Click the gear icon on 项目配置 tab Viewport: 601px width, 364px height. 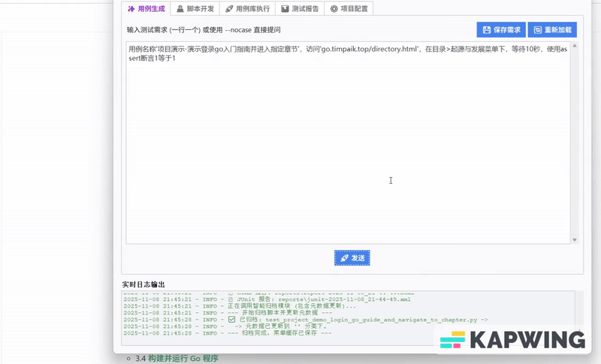click(334, 8)
